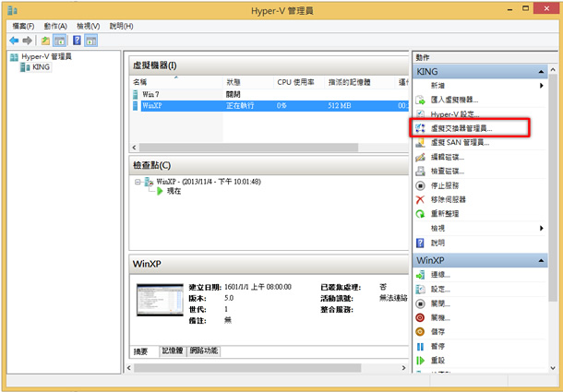This screenshot has height=392, width=563.
Task: Click the blue help toolbar icon
Action: point(77,41)
